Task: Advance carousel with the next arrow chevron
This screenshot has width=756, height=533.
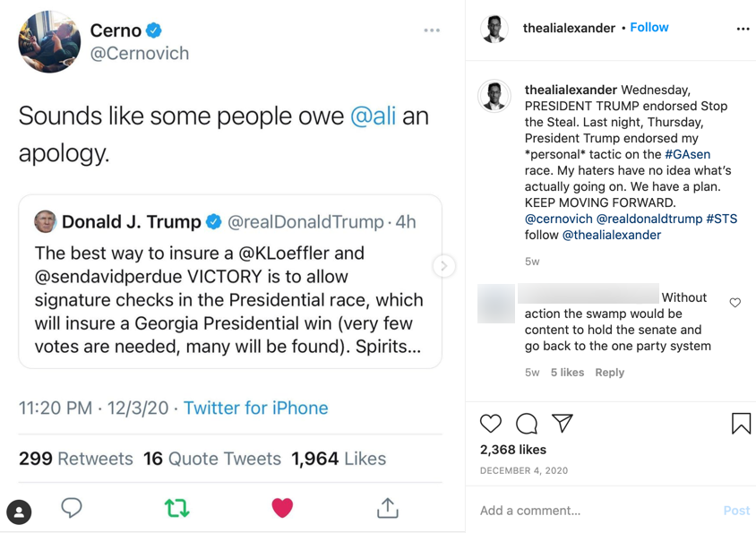Action: (x=443, y=266)
